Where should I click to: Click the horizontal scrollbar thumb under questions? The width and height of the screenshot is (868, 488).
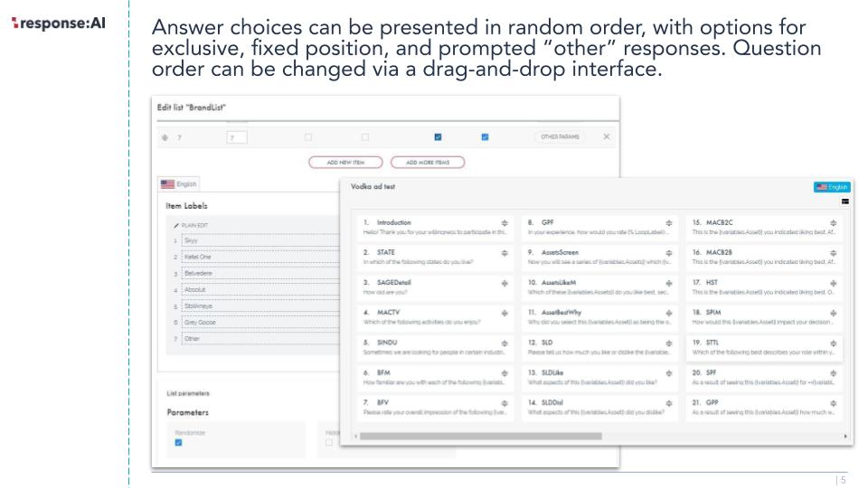click(480, 436)
